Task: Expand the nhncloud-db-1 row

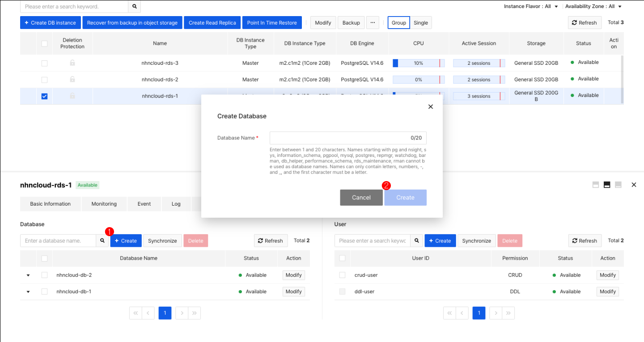Action: 28,292
